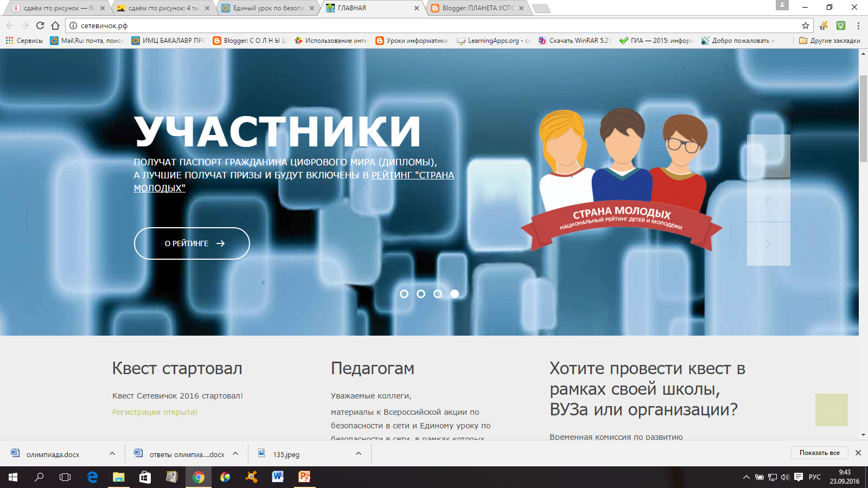Pause the slideshow with the pause button

pyautogui.click(x=768, y=200)
